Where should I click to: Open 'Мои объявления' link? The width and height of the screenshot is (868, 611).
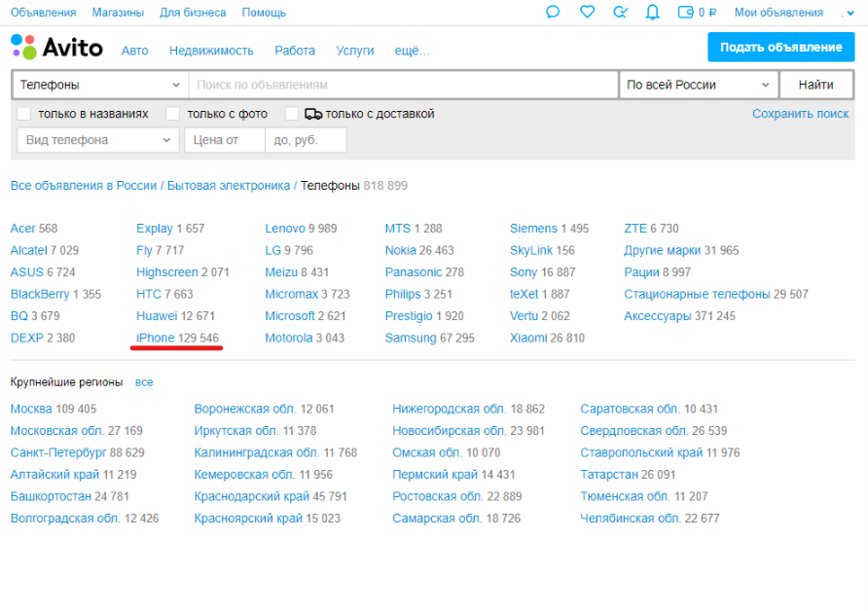[778, 13]
